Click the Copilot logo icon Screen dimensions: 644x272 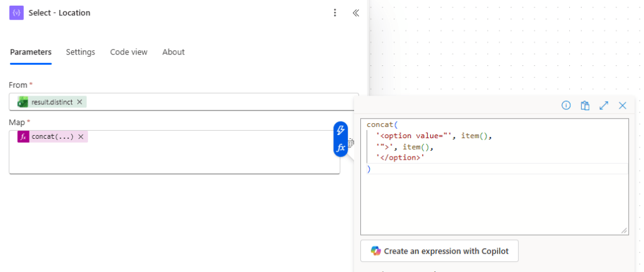click(x=376, y=251)
